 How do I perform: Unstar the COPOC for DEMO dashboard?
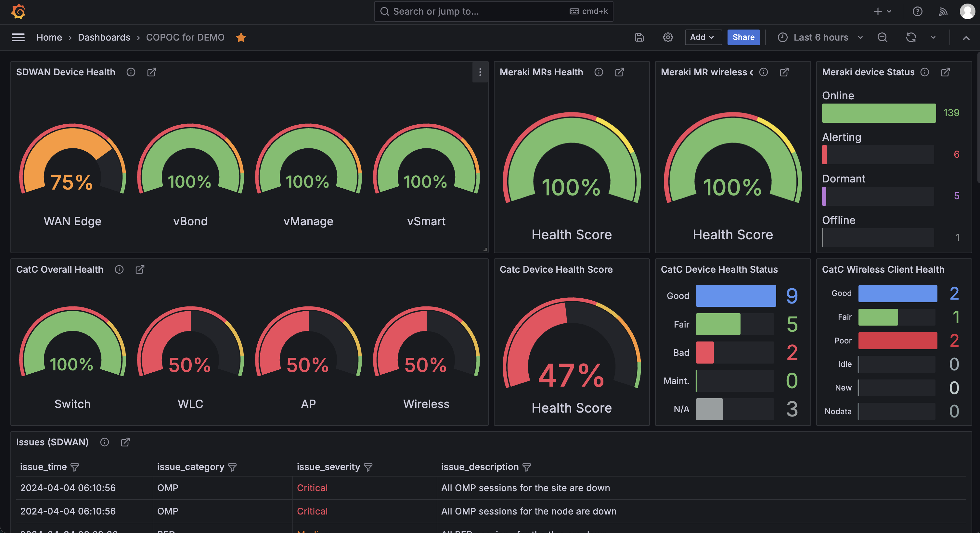pos(241,37)
